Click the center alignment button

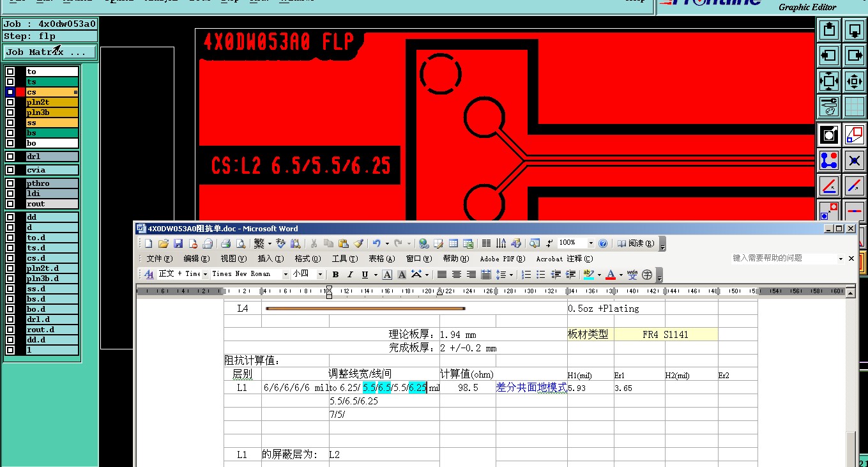tap(457, 275)
